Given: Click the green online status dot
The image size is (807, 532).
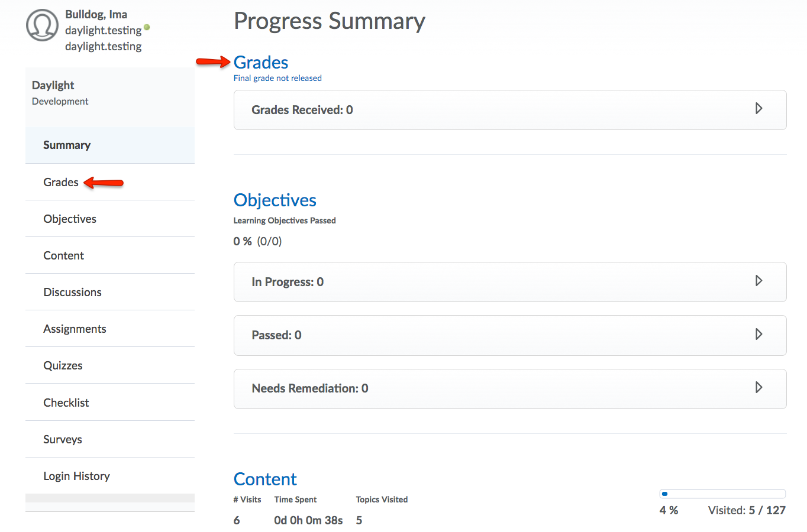Looking at the screenshot, I should [147, 27].
